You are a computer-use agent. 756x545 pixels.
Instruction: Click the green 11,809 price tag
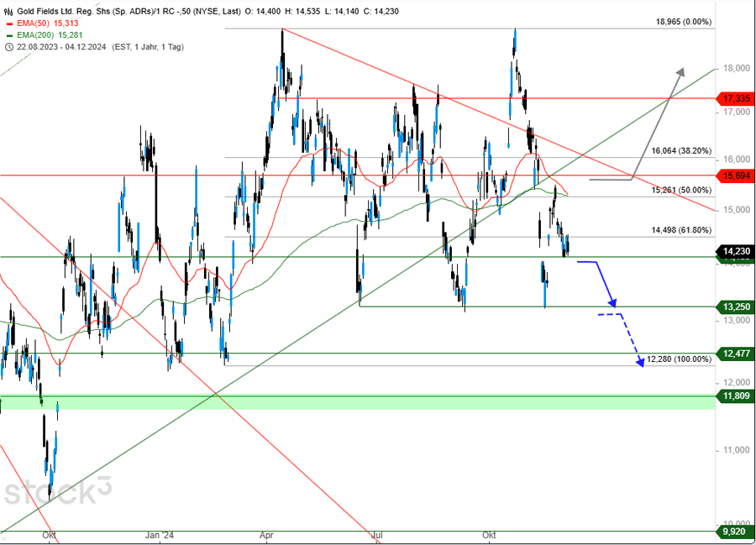point(735,396)
